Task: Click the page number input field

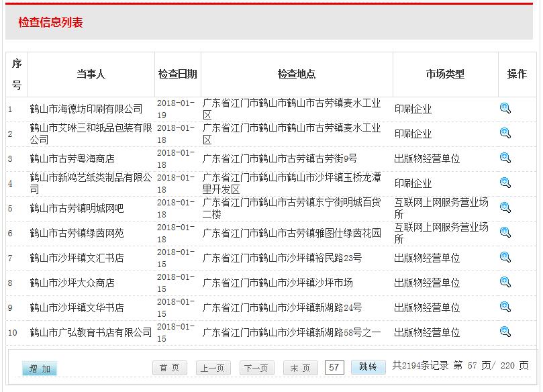Action: (334, 367)
